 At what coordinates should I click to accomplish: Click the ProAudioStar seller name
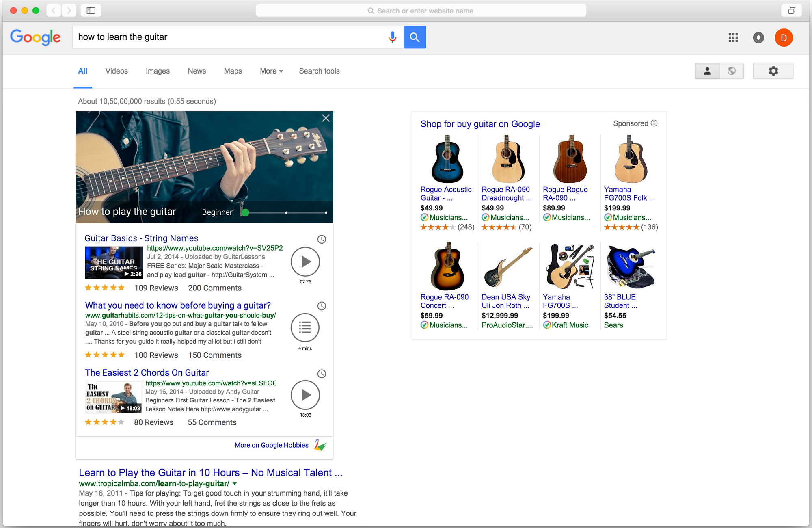pos(507,325)
